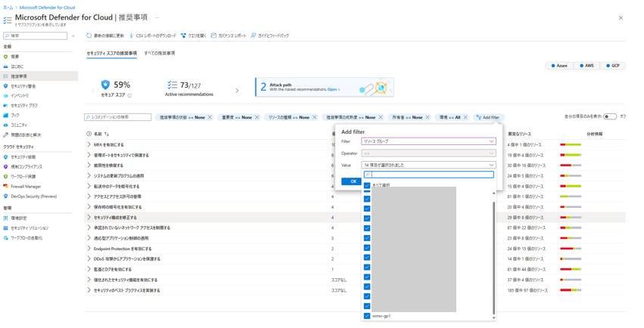Image resolution: width=644 pixels, height=328 pixels.
Task: Open セキュリティ ソリューション in the sidebar
Action: 30,228
